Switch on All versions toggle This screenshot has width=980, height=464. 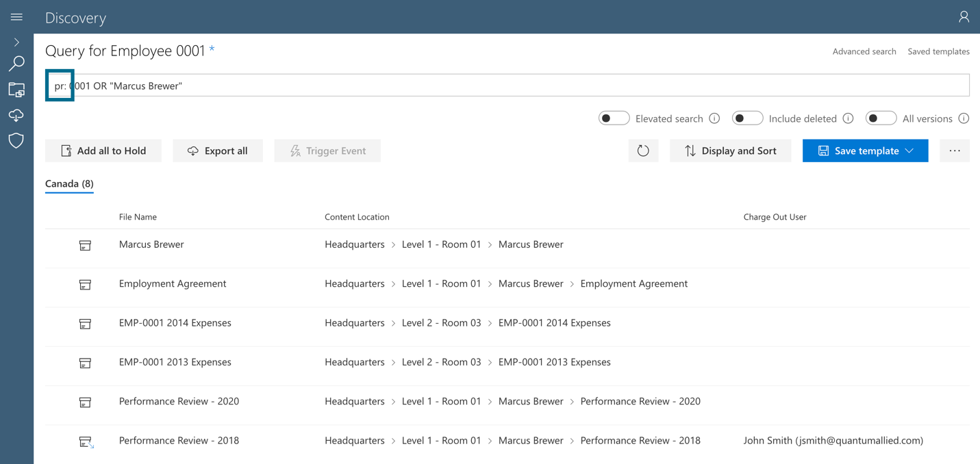click(881, 118)
